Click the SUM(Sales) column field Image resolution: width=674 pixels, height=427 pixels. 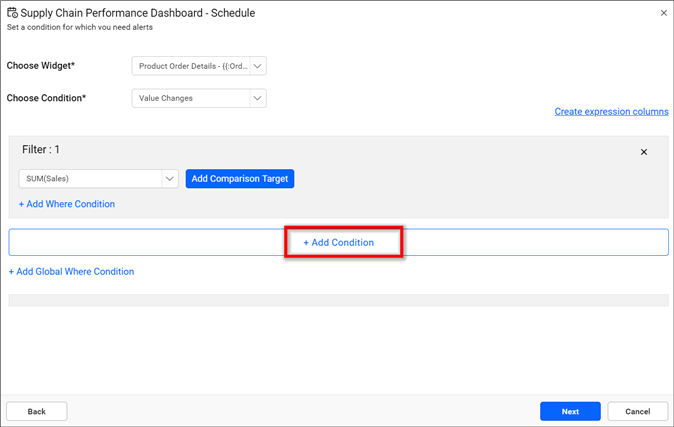coord(88,179)
